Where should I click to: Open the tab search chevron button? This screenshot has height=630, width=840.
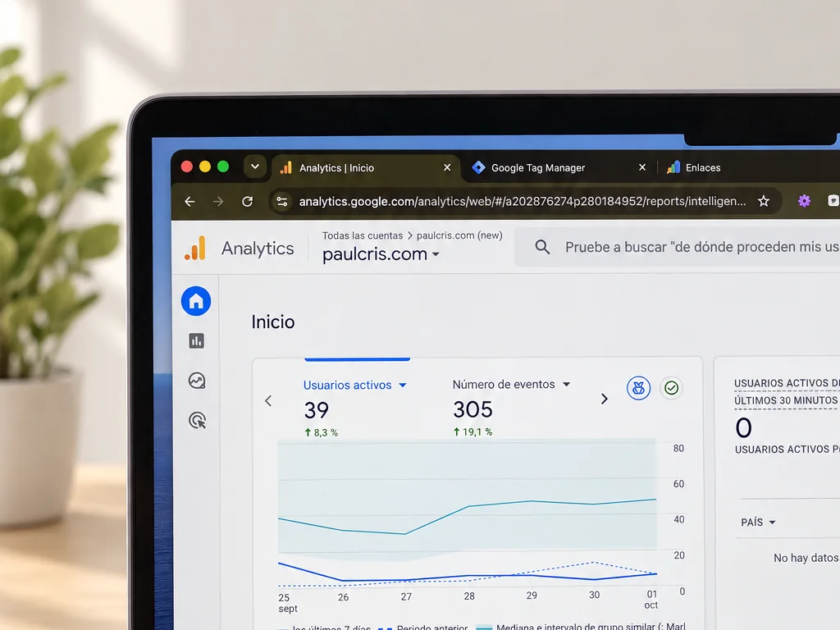tap(255, 167)
